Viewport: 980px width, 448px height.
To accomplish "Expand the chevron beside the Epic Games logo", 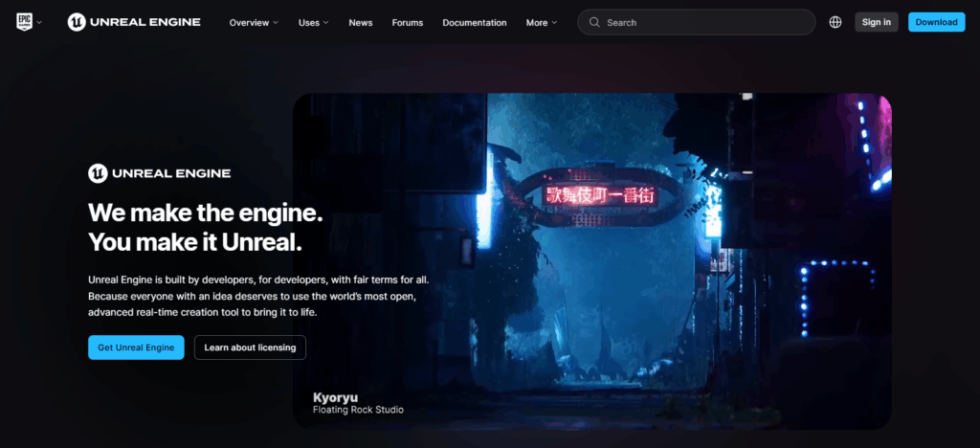I will (39, 22).
